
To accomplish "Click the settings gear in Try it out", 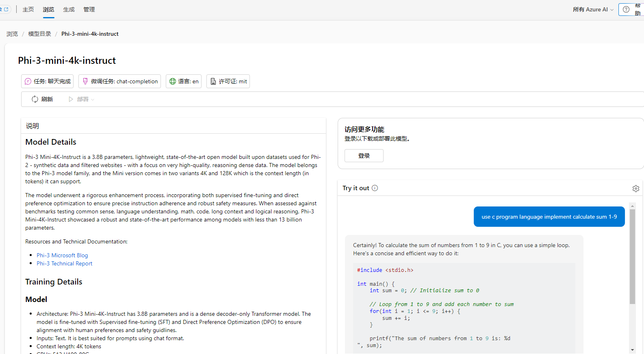I will pos(636,189).
